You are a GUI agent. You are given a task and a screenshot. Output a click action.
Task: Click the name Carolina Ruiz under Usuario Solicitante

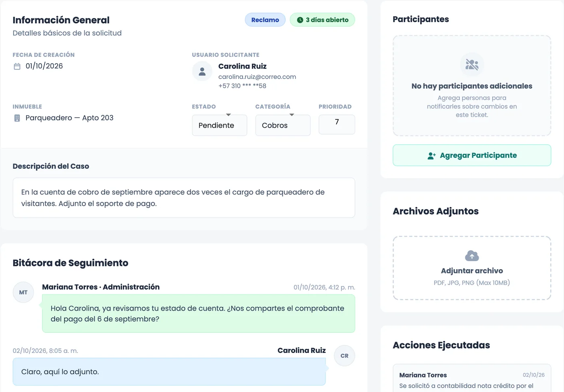click(x=243, y=66)
